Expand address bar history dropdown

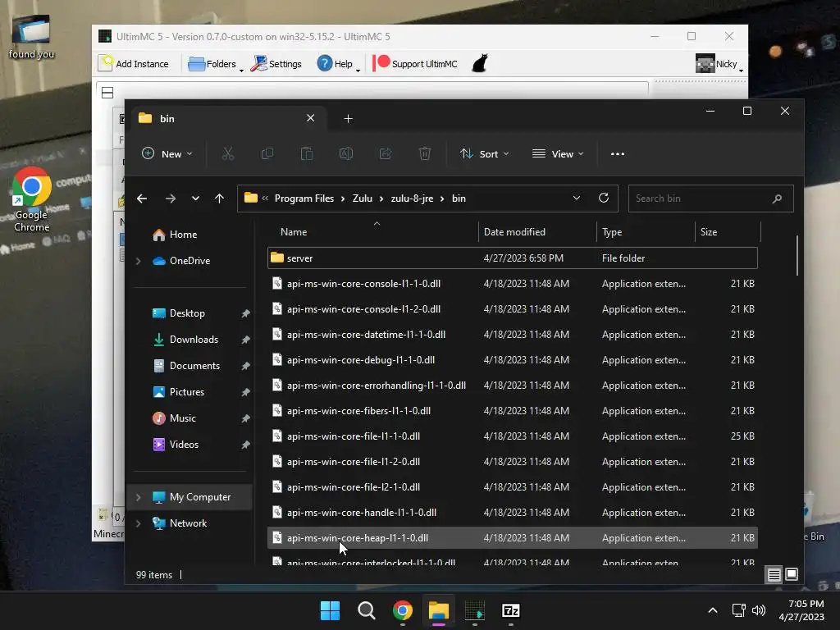577,199
